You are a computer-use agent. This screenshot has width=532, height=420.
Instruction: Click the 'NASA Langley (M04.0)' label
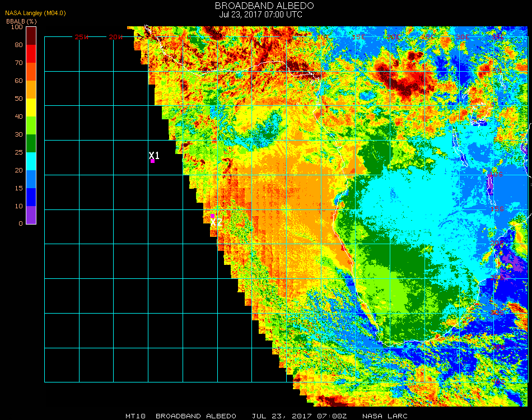click(35, 13)
